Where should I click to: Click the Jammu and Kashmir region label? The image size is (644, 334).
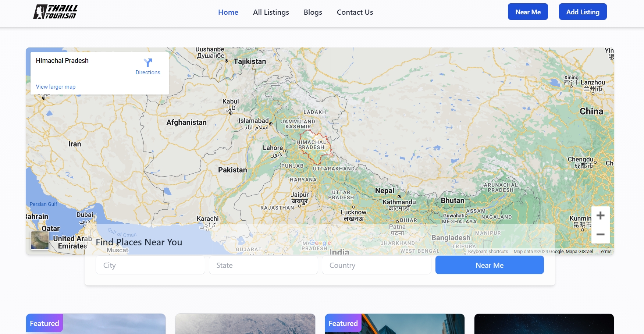tap(298, 124)
